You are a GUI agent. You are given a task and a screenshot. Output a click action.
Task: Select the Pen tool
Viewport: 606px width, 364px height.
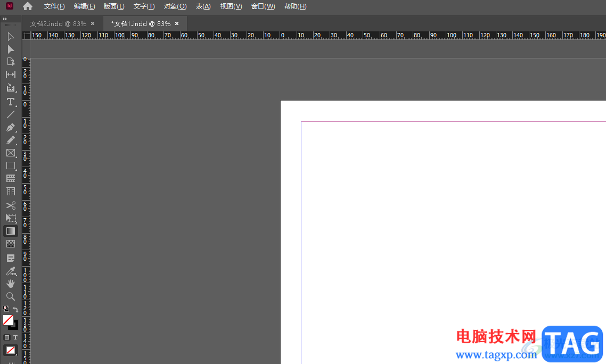tap(11, 127)
